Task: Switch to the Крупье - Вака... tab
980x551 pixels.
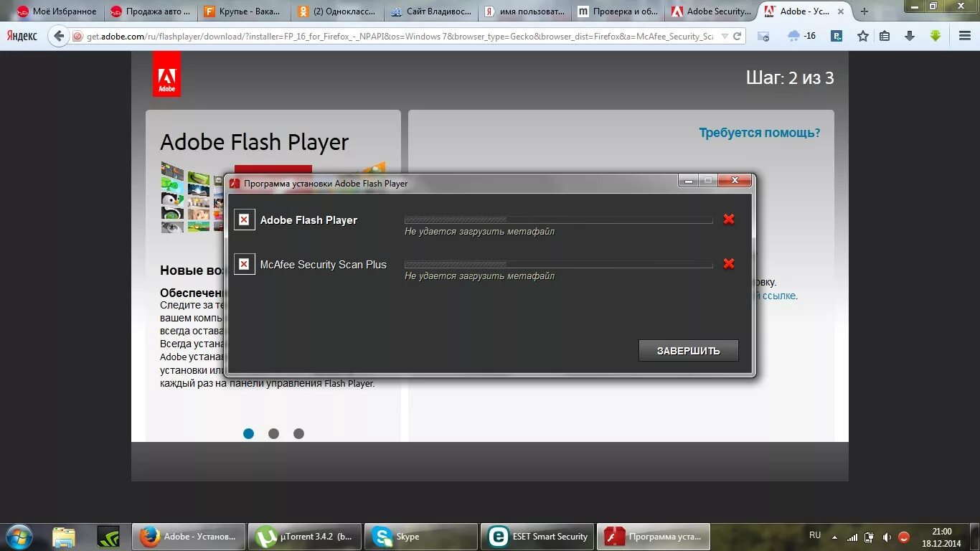Action: 245,11
